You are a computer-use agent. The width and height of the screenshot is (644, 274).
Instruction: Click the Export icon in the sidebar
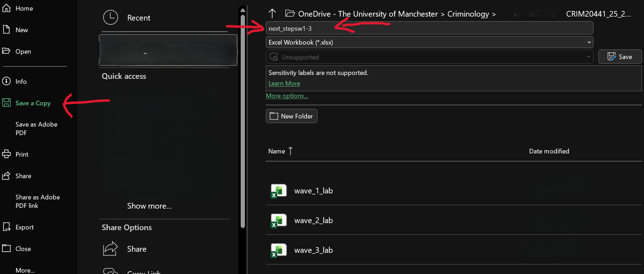[x=6, y=227]
